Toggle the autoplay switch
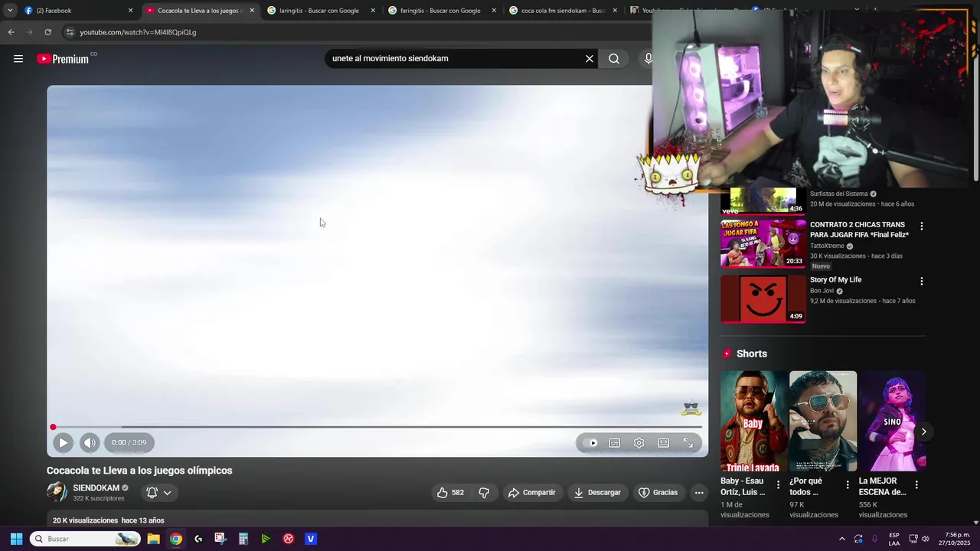The image size is (980, 551). (590, 442)
